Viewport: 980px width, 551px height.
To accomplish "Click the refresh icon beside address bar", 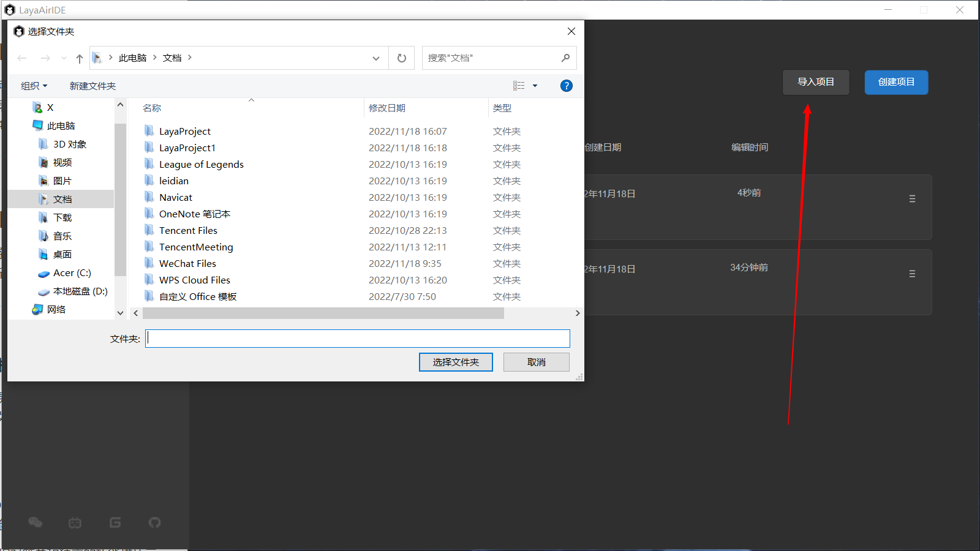I will click(402, 58).
